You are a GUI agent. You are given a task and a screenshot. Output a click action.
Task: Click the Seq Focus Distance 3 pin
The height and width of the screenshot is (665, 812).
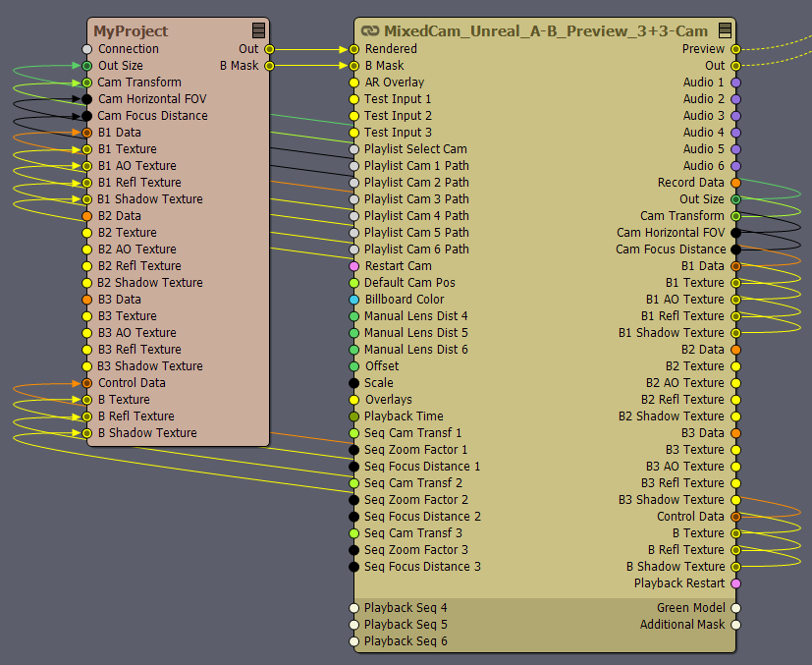[353, 567]
